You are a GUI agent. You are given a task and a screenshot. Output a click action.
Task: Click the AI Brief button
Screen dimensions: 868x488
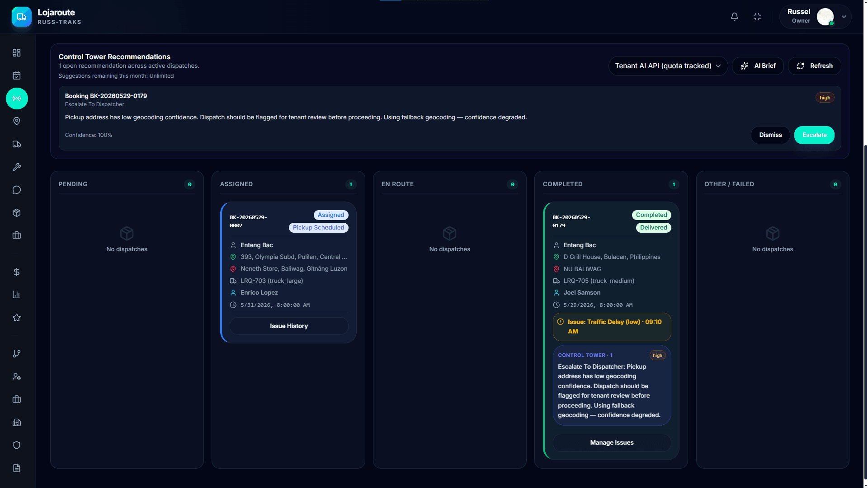click(758, 66)
